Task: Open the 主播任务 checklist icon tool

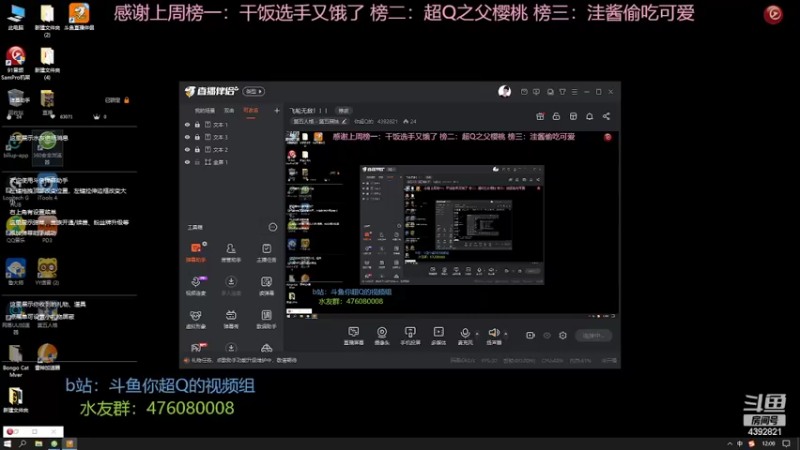Action: (x=266, y=253)
